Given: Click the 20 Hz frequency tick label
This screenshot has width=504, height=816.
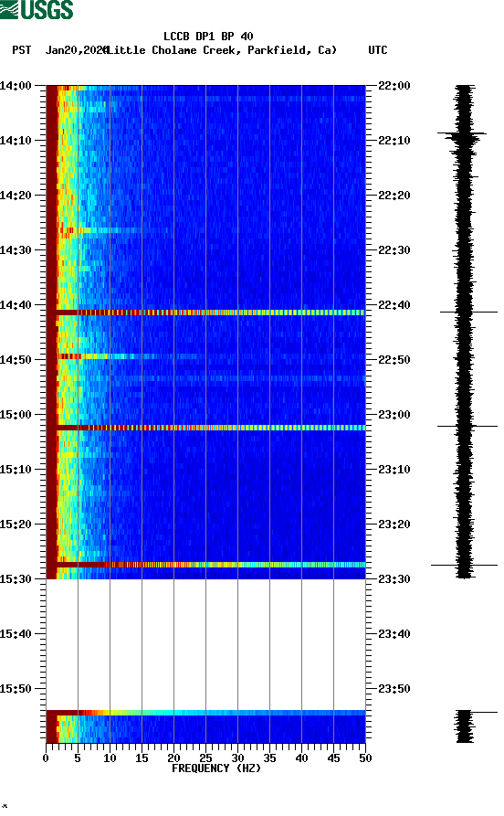Looking at the screenshot, I should tap(173, 758).
